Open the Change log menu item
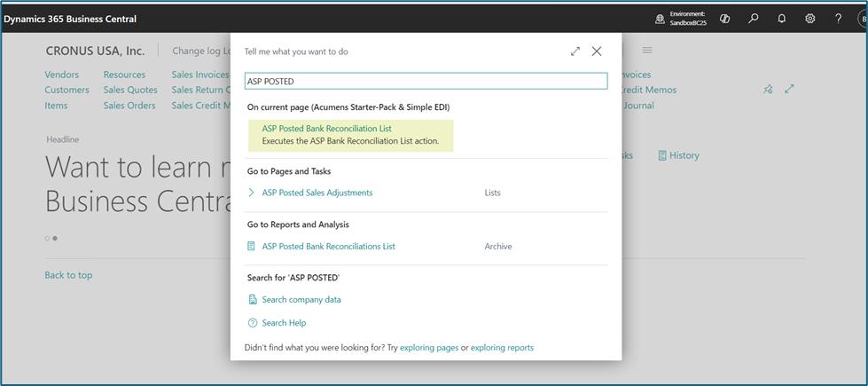The width and height of the screenshot is (868, 386). tap(201, 51)
